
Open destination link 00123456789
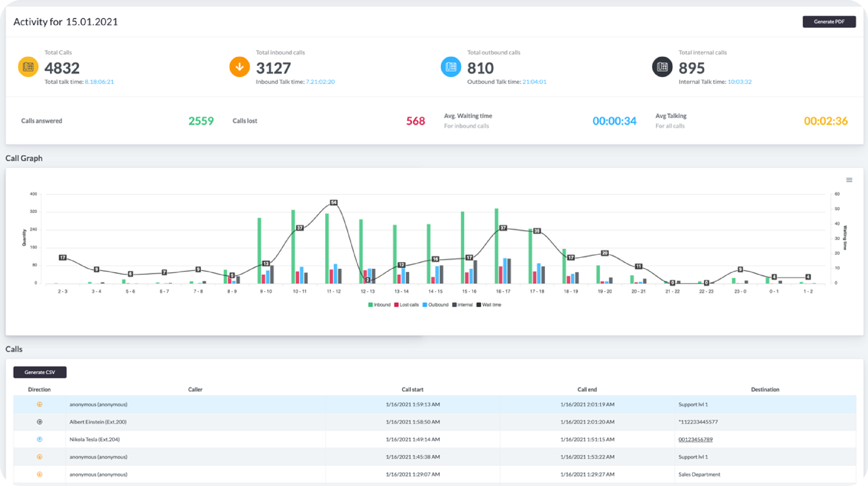(695, 439)
